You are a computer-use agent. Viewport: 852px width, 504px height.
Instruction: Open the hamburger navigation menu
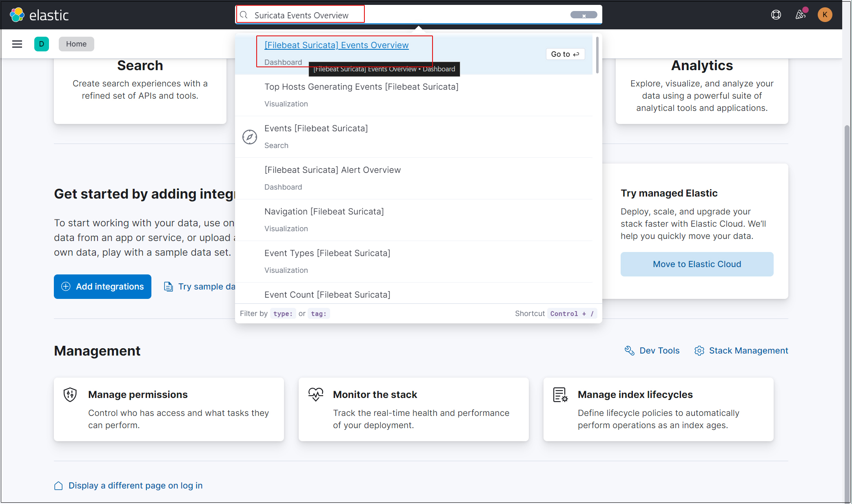(x=17, y=44)
